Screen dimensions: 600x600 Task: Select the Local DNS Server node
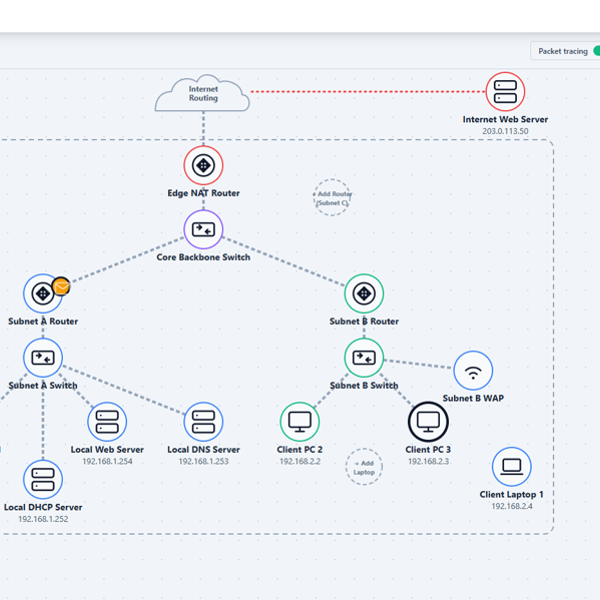click(x=203, y=422)
